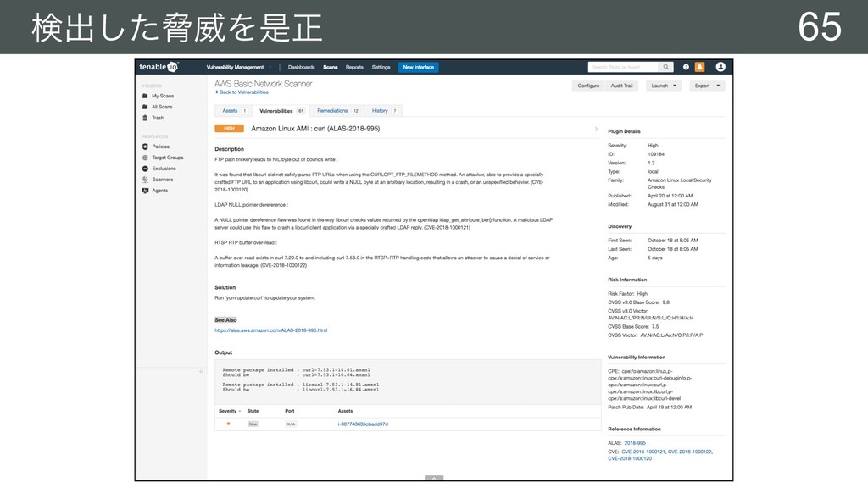Switch to the Vulnerabilities tab
Screen dimensions: 868x488
click(281, 111)
